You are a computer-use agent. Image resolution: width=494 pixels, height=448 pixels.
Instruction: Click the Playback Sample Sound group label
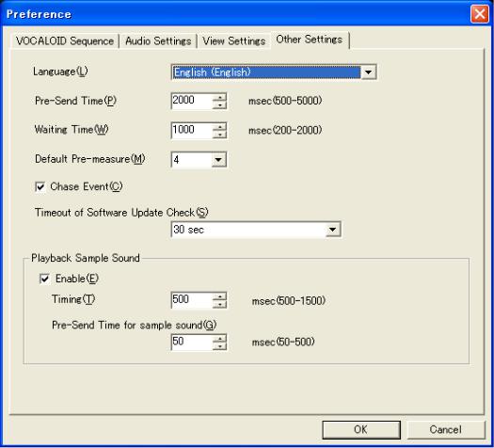(86, 258)
